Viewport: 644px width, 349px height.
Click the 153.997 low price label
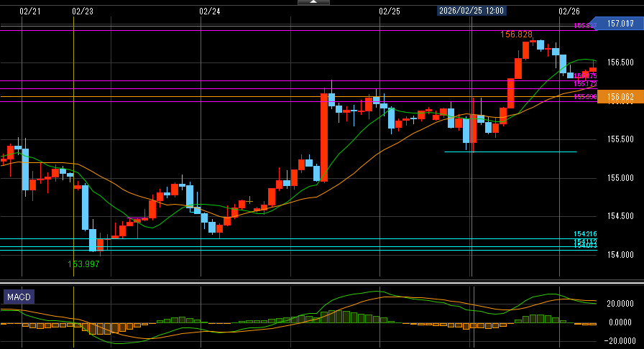point(83,264)
